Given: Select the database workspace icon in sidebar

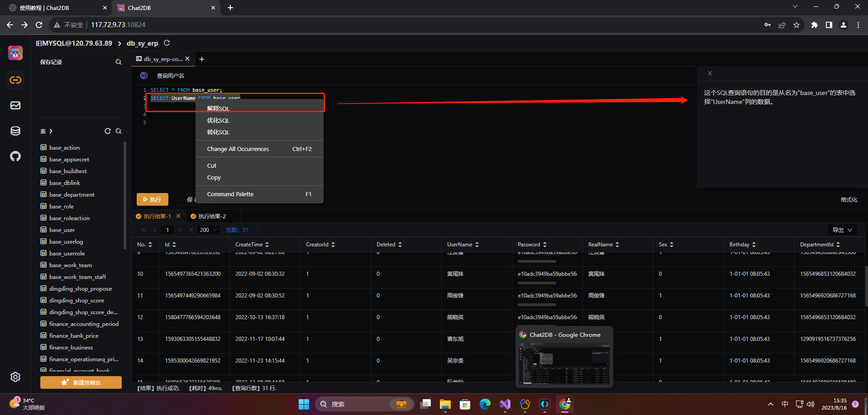Looking at the screenshot, I should (x=15, y=131).
